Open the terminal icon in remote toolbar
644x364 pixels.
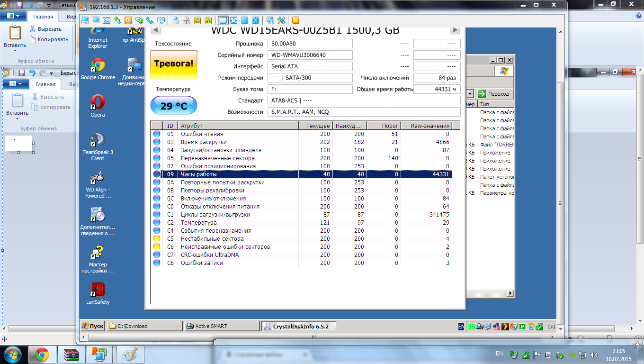tap(107, 20)
